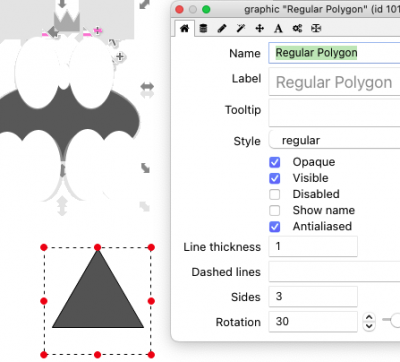Screen dimensions: 400x362
Task: Focus the Sides input field
Action: pos(313,296)
